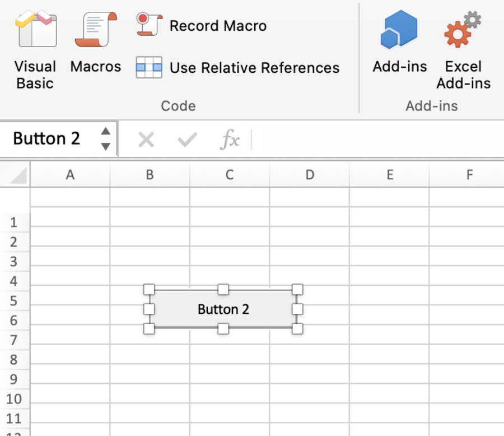The width and height of the screenshot is (504, 436).
Task: Open the Add-ins store
Action: coord(399,42)
